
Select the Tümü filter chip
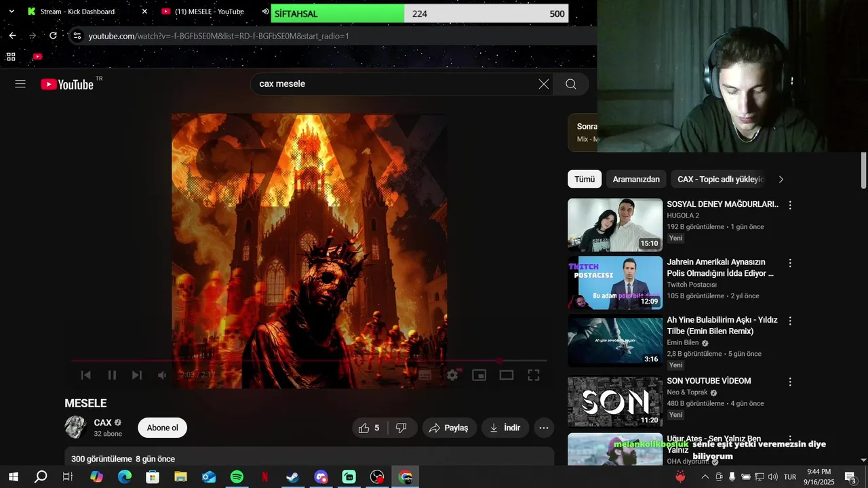(x=585, y=179)
